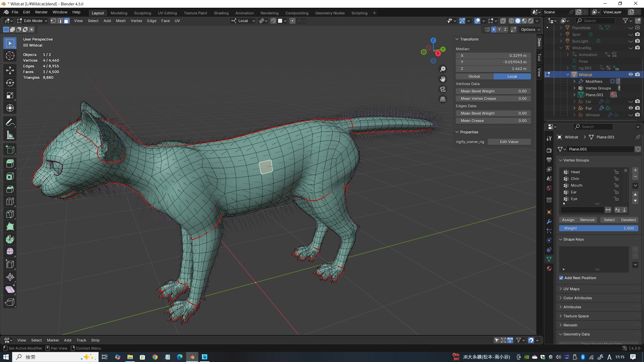Click the vertex group Deselect button
This screenshot has width=644, height=362.
(x=628, y=220)
